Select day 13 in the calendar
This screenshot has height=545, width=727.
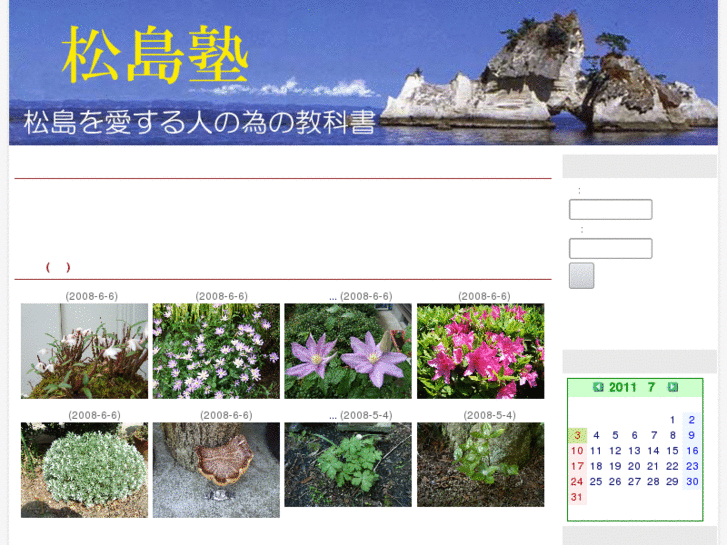pyautogui.click(x=634, y=451)
